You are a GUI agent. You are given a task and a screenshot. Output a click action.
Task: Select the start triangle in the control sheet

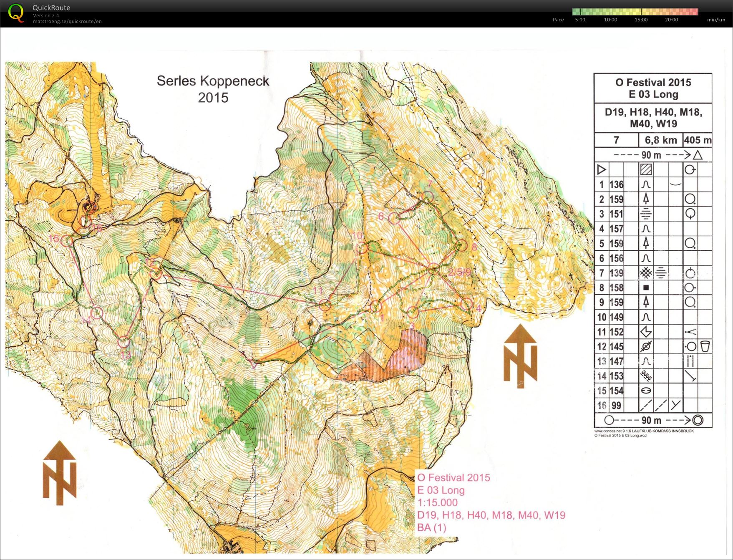pyautogui.click(x=601, y=170)
